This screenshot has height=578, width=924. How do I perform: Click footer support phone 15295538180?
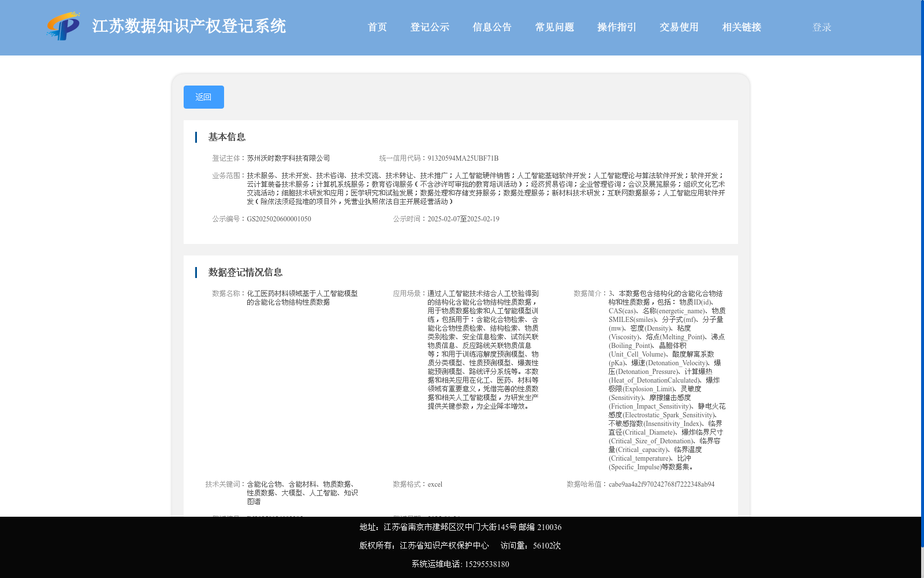[x=487, y=564]
